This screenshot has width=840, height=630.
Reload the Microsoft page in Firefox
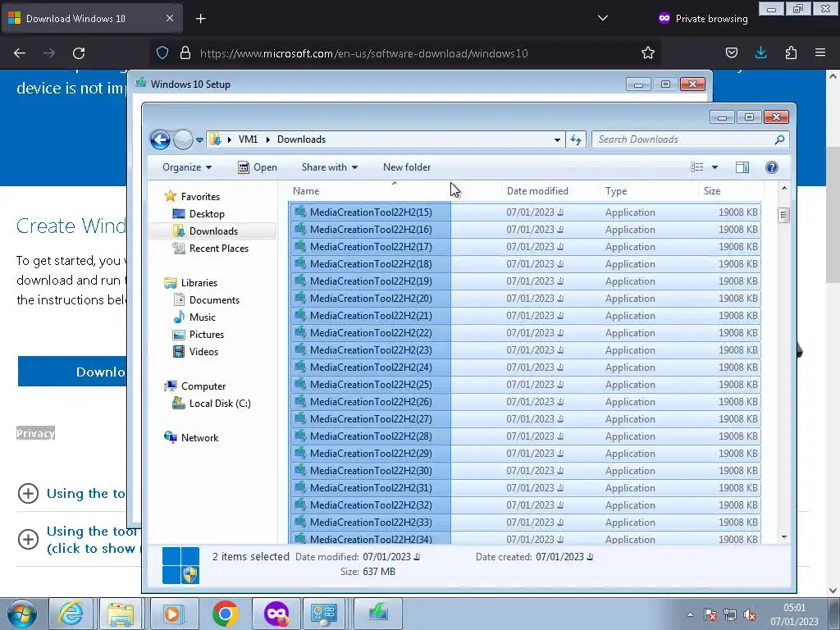[79, 53]
